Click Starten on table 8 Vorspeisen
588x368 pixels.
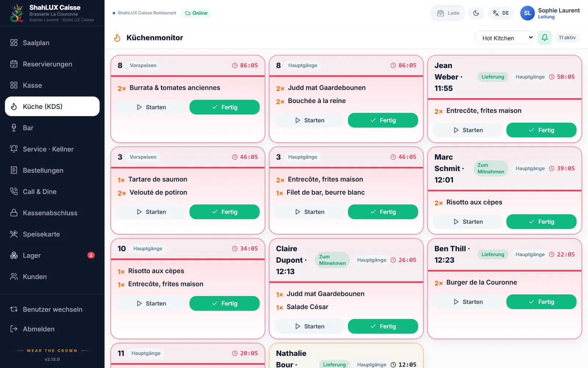click(151, 107)
